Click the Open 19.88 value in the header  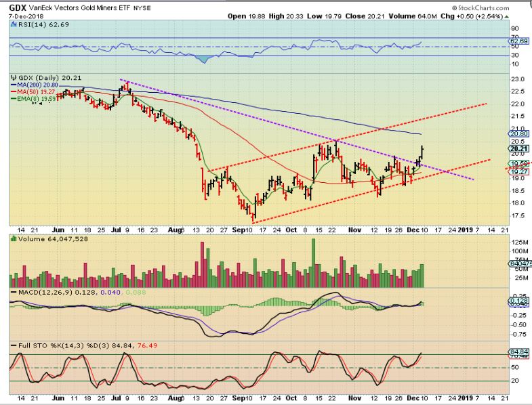[x=246, y=16]
